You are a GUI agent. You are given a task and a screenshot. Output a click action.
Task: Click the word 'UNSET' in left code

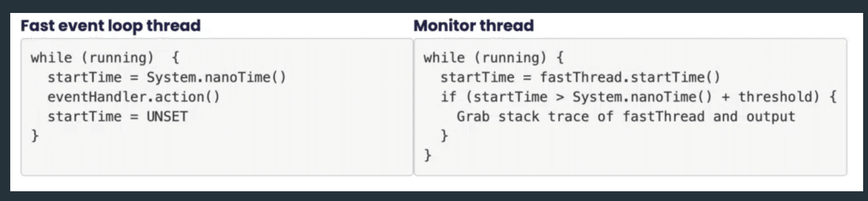point(167,116)
